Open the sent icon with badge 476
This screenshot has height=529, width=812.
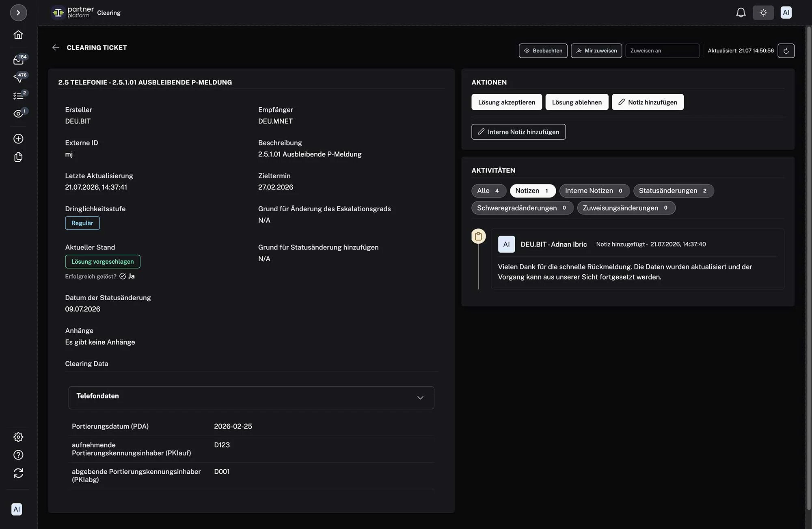tap(19, 77)
